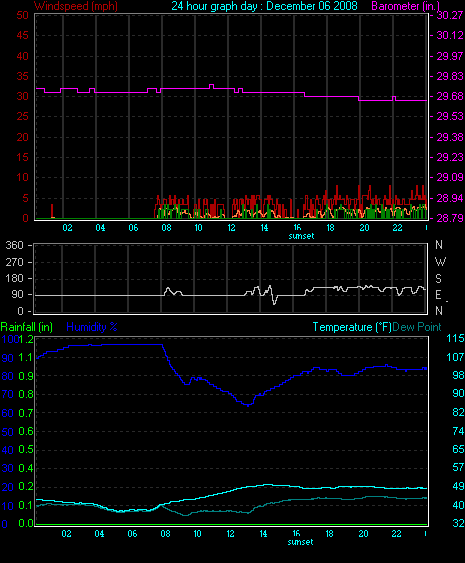
Task: Click "sunset" label under the windspeed graph
Action: point(301,236)
